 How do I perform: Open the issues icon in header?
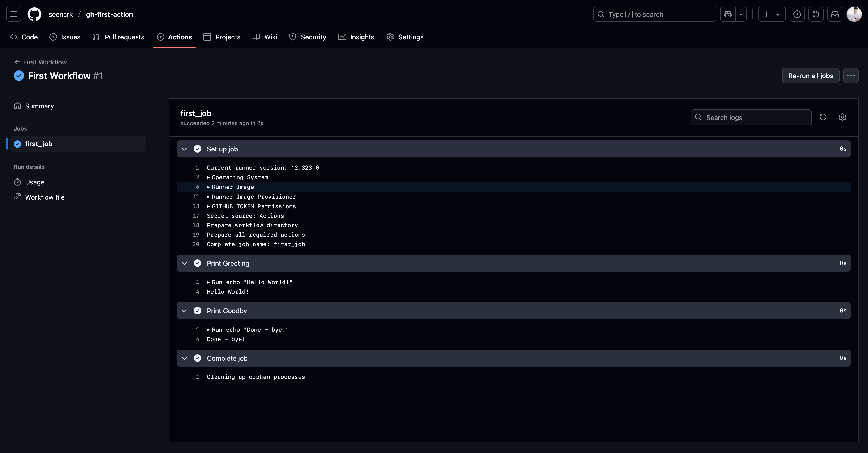pyautogui.click(x=797, y=14)
